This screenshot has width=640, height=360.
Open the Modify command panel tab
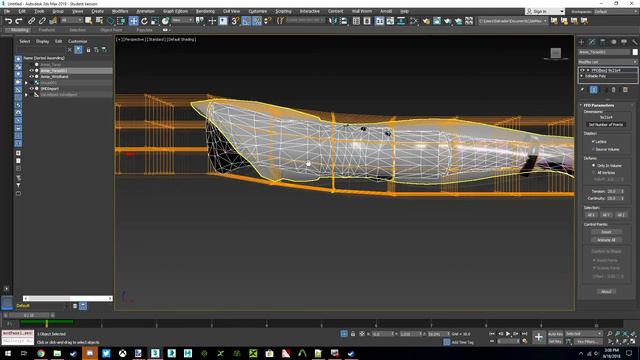pyautogui.click(x=592, y=42)
